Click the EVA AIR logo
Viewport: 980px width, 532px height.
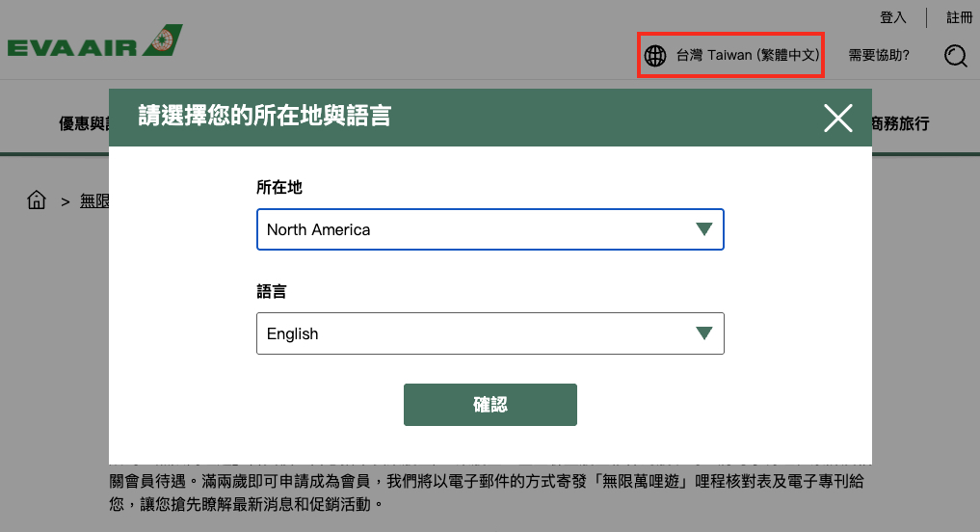pos(95,41)
